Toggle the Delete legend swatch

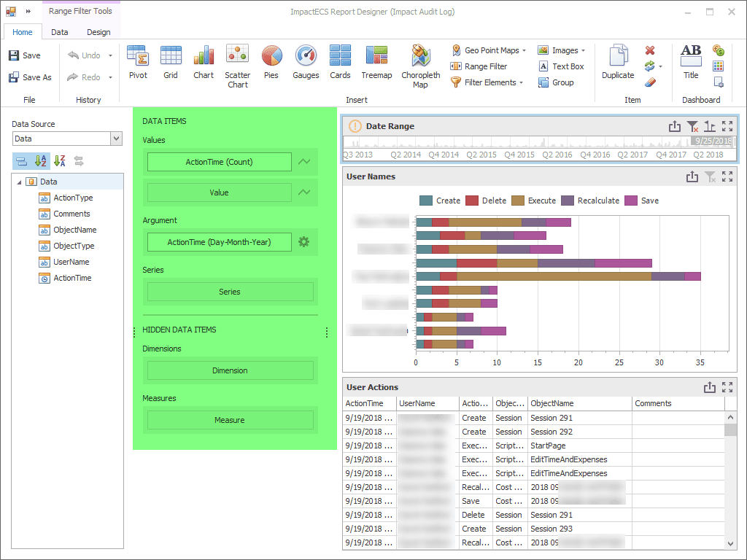[x=472, y=201]
